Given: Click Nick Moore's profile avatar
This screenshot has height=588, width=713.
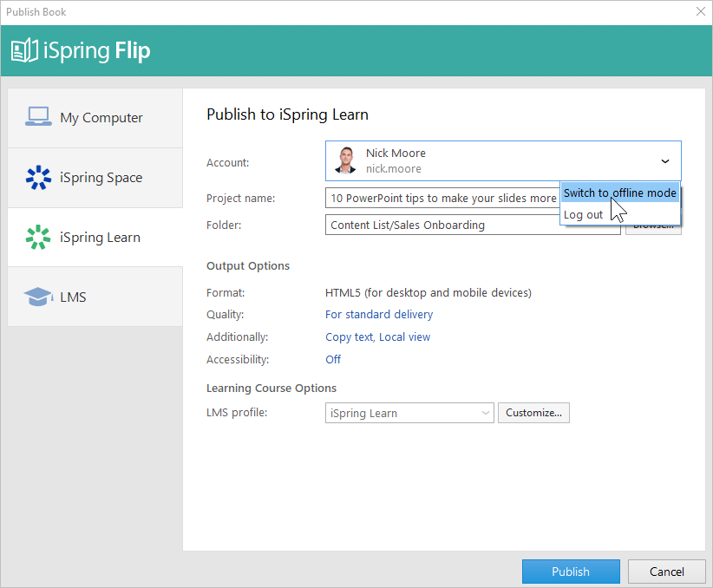Looking at the screenshot, I should click(x=346, y=160).
